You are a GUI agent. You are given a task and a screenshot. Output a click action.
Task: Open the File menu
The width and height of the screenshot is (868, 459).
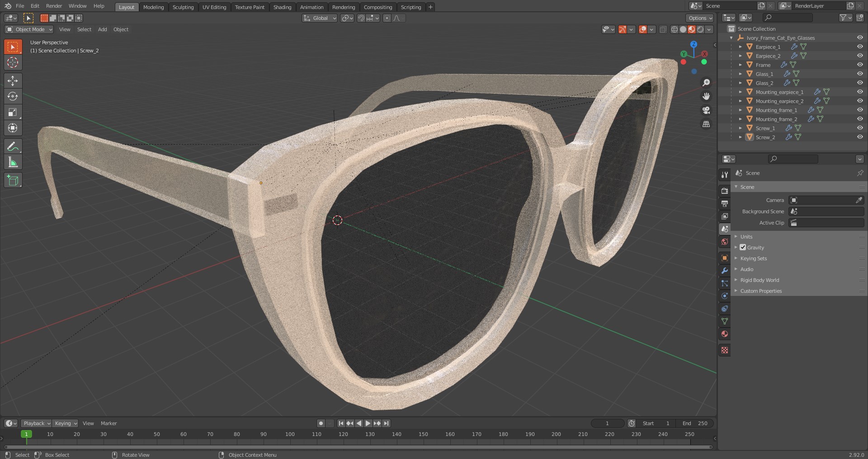click(x=20, y=6)
